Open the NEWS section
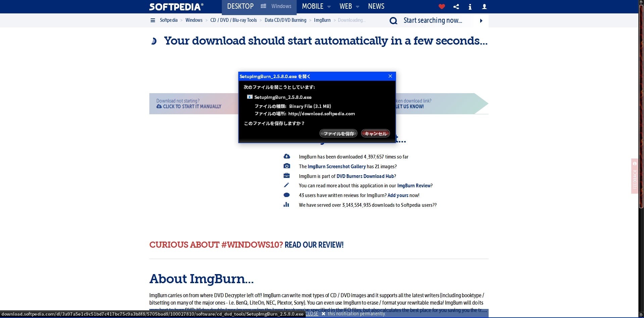 (376, 6)
